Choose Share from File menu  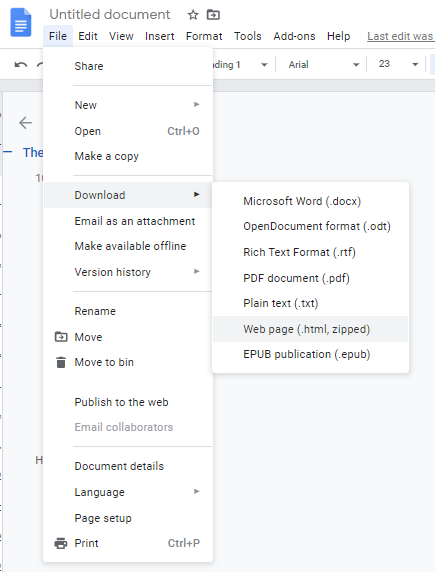click(x=128, y=66)
